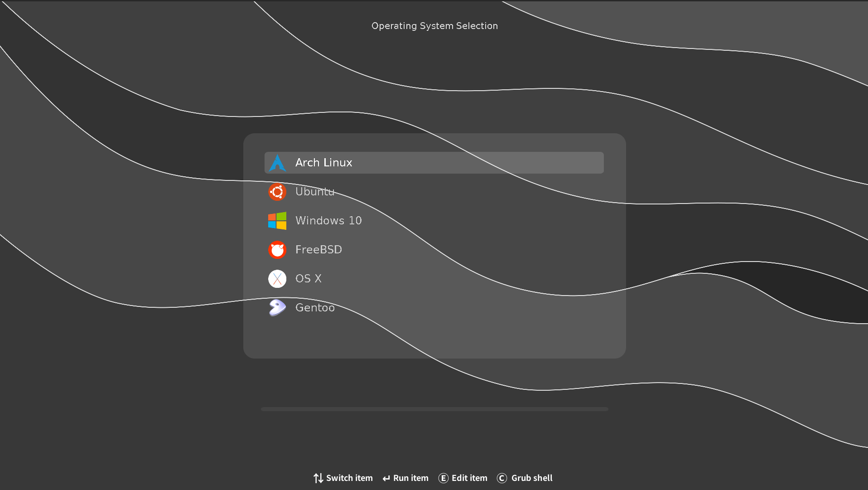Click the FreeBSD devil icon
The height and width of the screenshot is (490, 868).
[277, 250]
